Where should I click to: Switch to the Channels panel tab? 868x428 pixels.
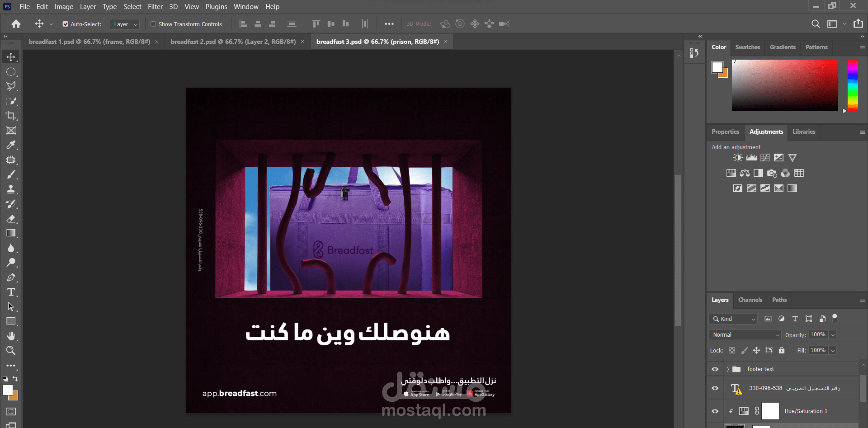(750, 300)
